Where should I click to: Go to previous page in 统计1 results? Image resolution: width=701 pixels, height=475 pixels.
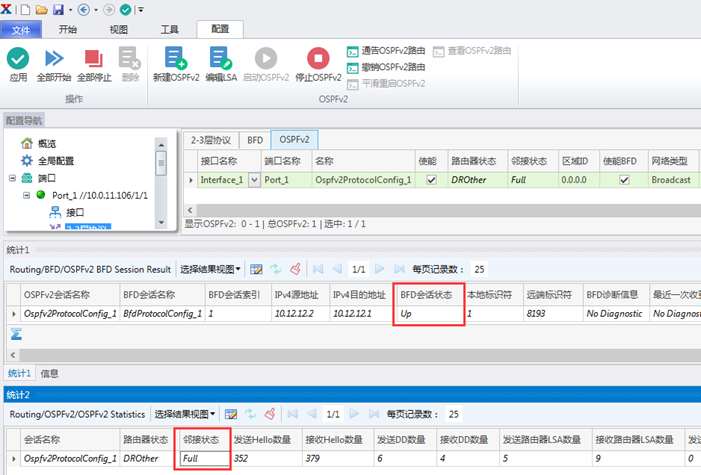(337, 269)
